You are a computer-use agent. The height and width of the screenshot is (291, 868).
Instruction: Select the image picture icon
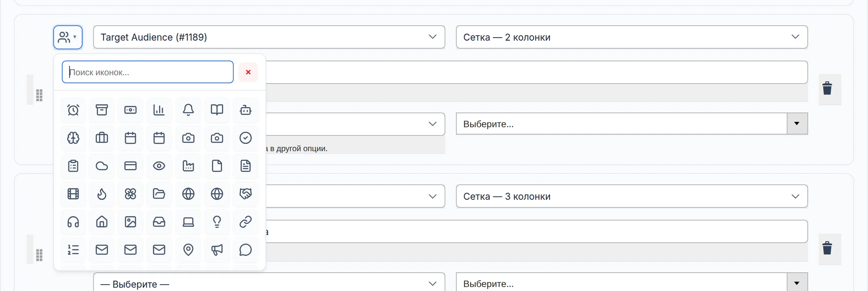tap(131, 222)
